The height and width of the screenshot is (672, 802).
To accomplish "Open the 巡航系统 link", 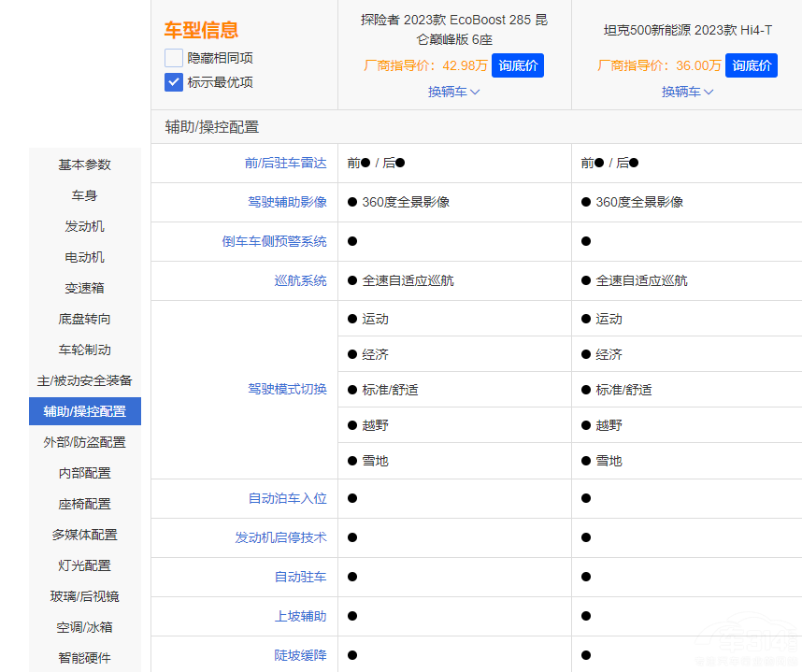I will 301,280.
